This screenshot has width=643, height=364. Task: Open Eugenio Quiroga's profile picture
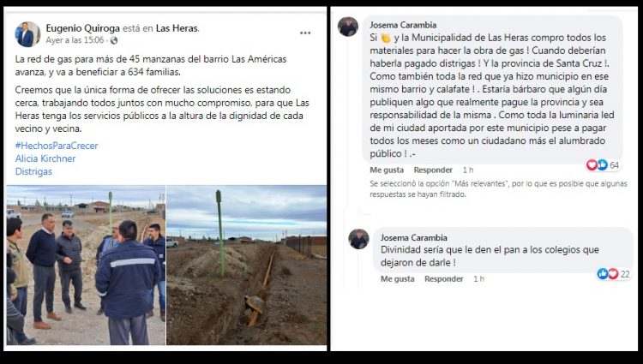click(27, 34)
